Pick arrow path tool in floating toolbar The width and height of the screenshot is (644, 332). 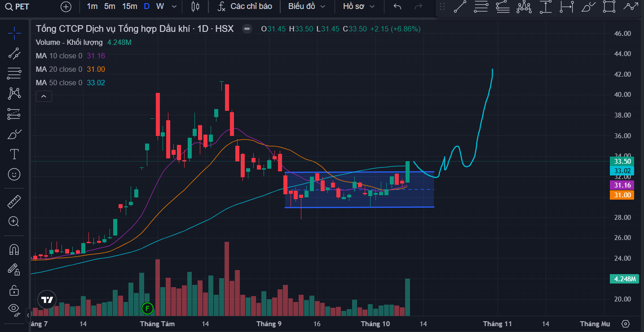coord(631,7)
